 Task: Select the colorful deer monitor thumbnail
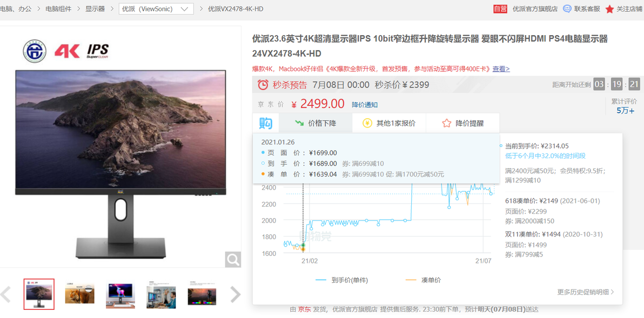pyautogui.click(x=120, y=294)
